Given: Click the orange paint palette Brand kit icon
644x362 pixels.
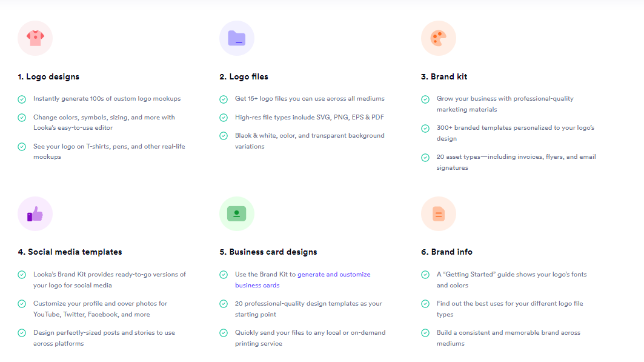Looking at the screenshot, I should point(439,38).
